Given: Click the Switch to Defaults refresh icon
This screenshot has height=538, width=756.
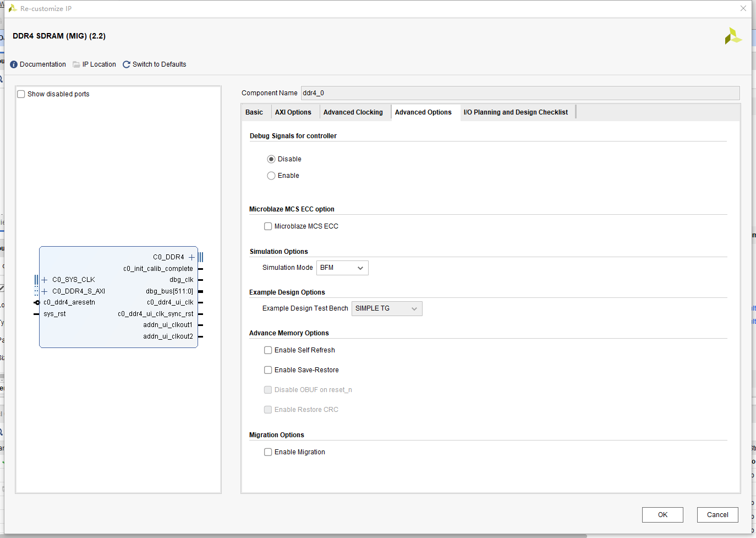Looking at the screenshot, I should point(127,64).
